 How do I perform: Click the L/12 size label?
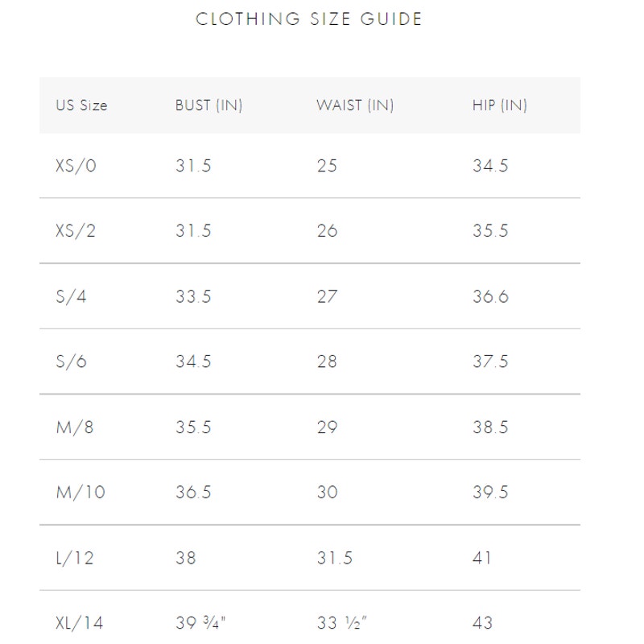click(75, 558)
